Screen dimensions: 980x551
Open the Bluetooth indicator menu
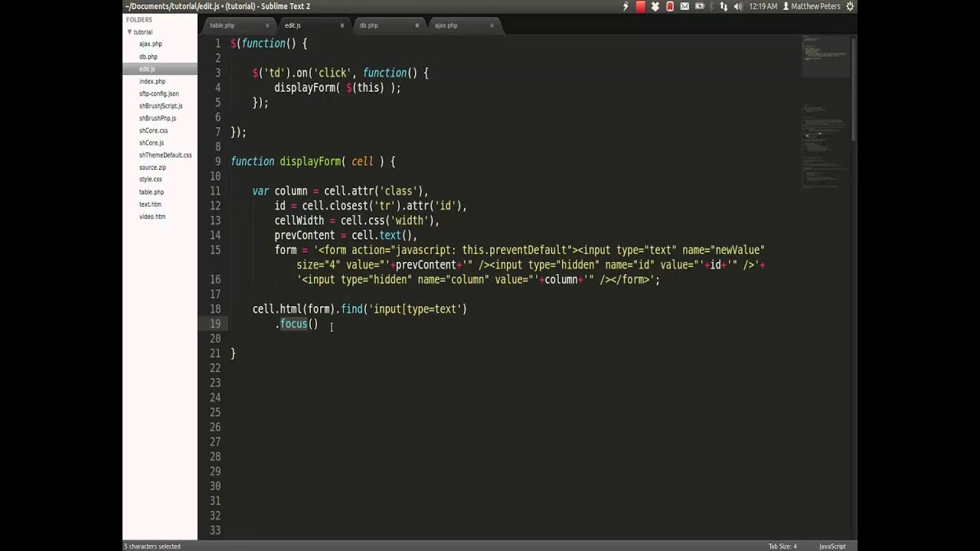tap(711, 6)
